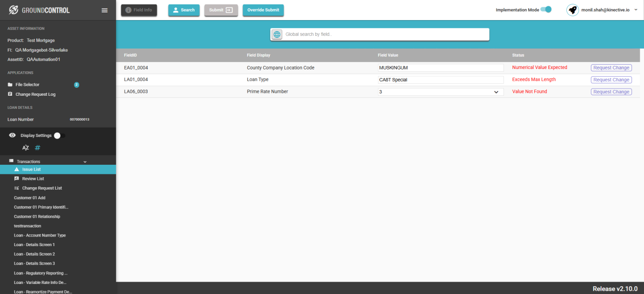This screenshot has width=644, height=294.
Task: Sort numerically with the # icon
Action: (38, 148)
